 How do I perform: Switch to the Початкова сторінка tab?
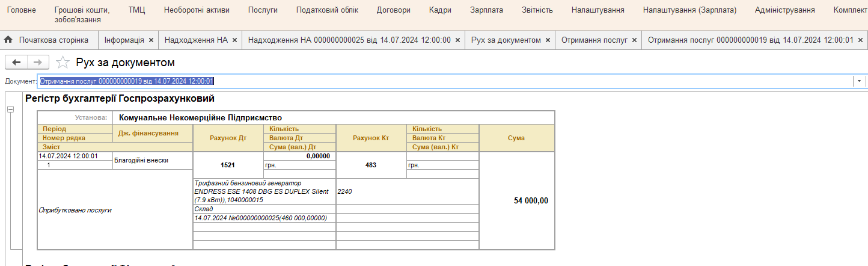pyautogui.click(x=53, y=40)
